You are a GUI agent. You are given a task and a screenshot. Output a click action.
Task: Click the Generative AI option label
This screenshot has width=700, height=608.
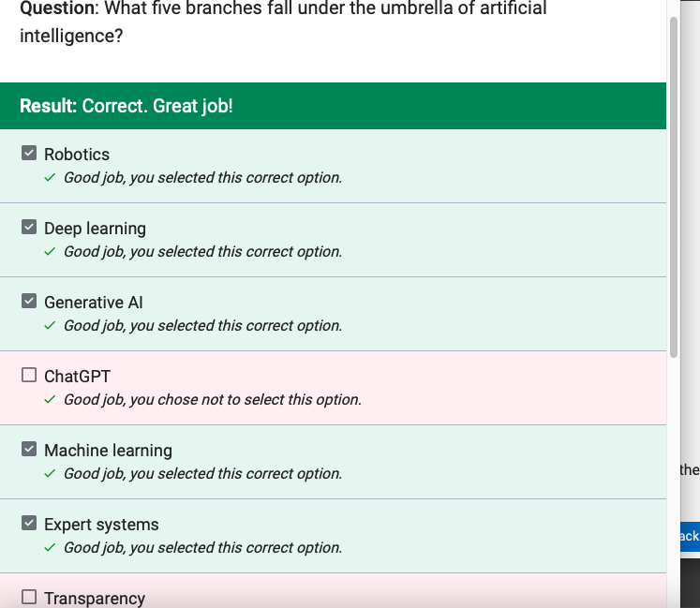tap(94, 303)
